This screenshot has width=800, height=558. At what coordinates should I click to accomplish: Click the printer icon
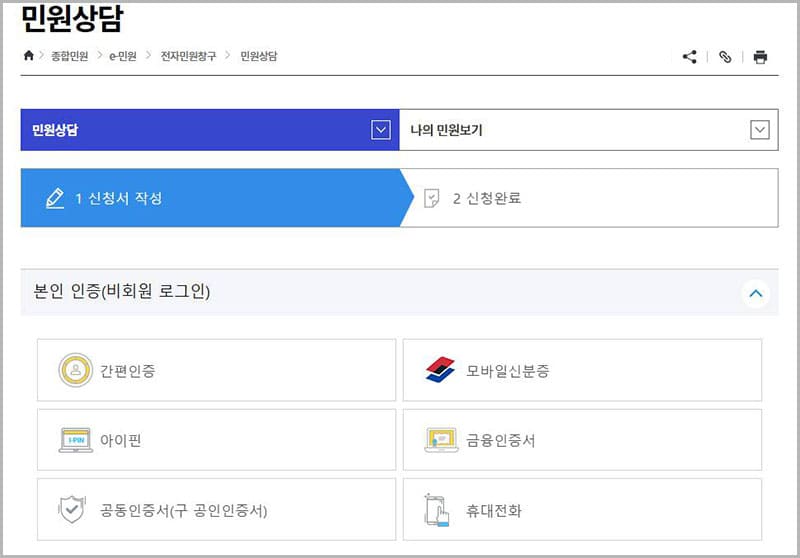click(x=760, y=57)
